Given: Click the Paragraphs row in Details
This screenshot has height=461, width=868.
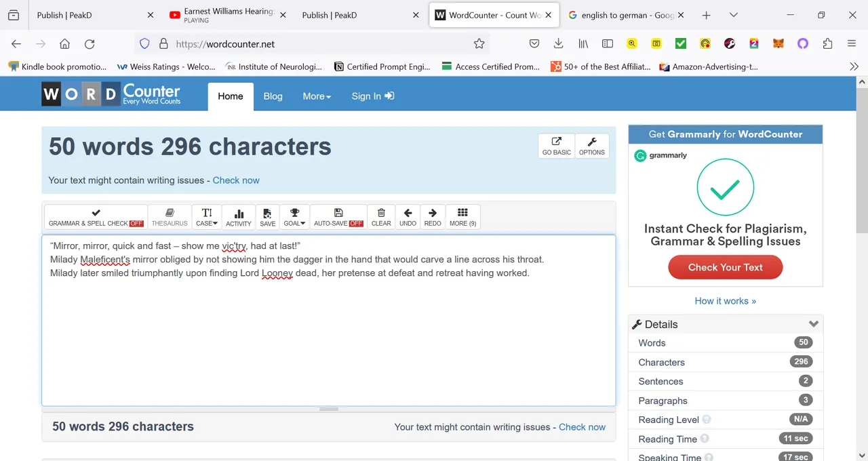Looking at the screenshot, I should [726, 401].
